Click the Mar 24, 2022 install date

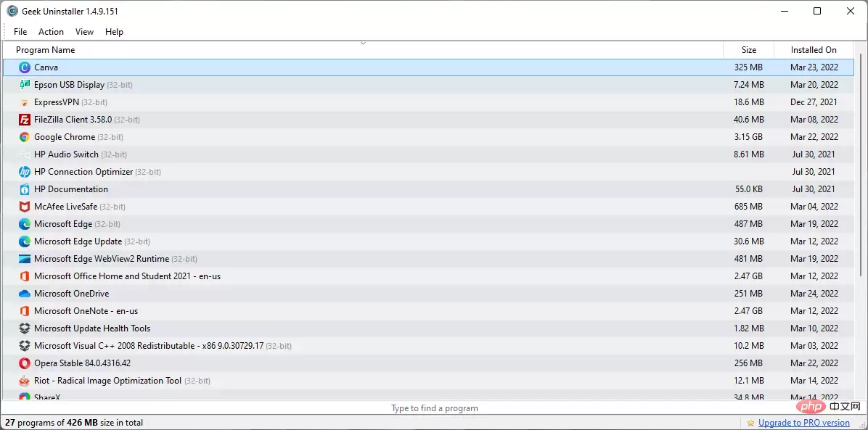(814, 293)
